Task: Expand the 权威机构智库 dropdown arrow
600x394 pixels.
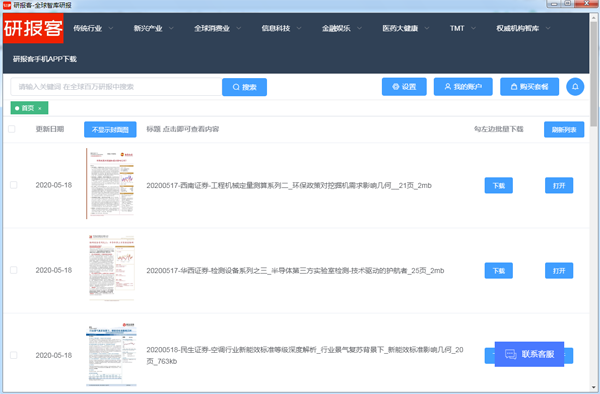Action: click(548, 28)
